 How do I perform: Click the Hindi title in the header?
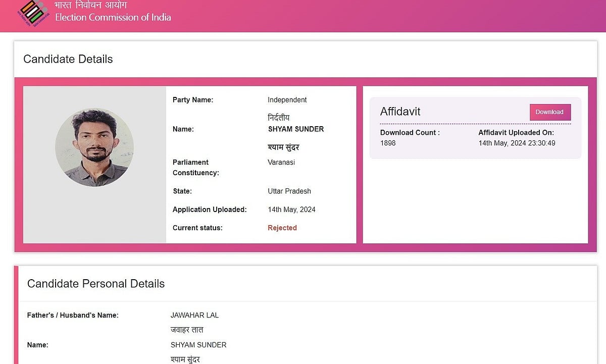91,6
